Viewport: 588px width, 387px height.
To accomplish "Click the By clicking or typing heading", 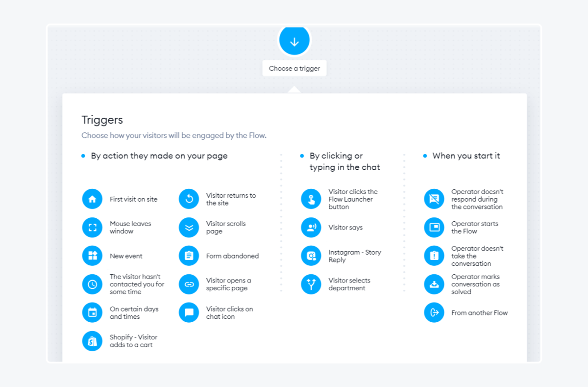I will click(x=344, y=161).
